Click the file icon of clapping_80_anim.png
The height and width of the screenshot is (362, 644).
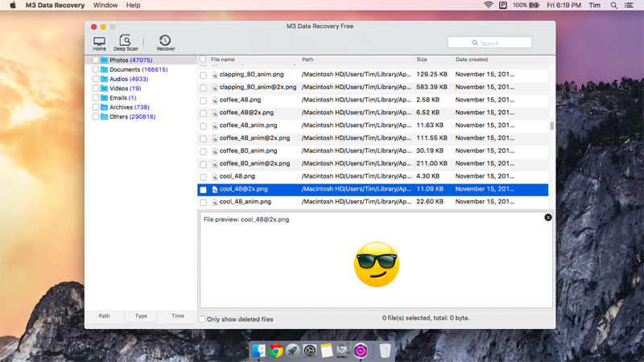[x=214, y=75]
